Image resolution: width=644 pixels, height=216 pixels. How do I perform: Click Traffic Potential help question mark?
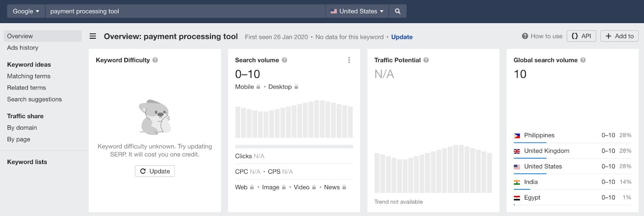click(426, 60)
